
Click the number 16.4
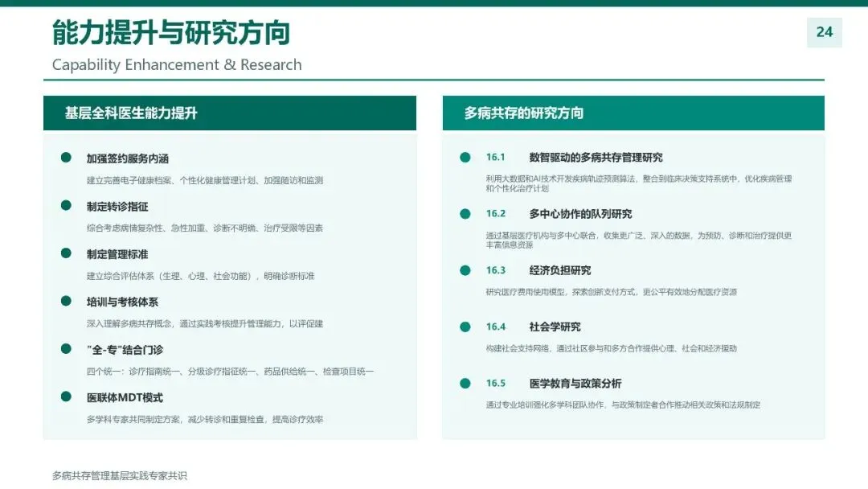[495, 327]
